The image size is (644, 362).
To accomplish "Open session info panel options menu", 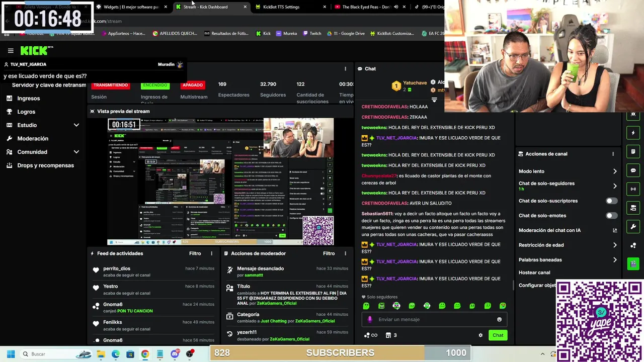I will pos(345,69).
